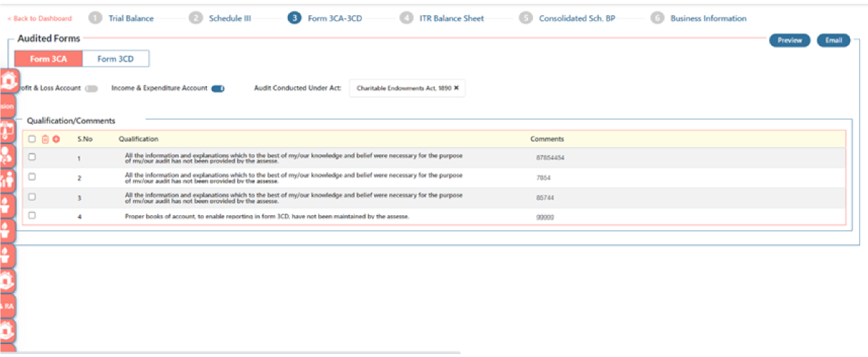Click step circle 6 beside Business Information
The image size is (868, 357).
coord(657,18)
